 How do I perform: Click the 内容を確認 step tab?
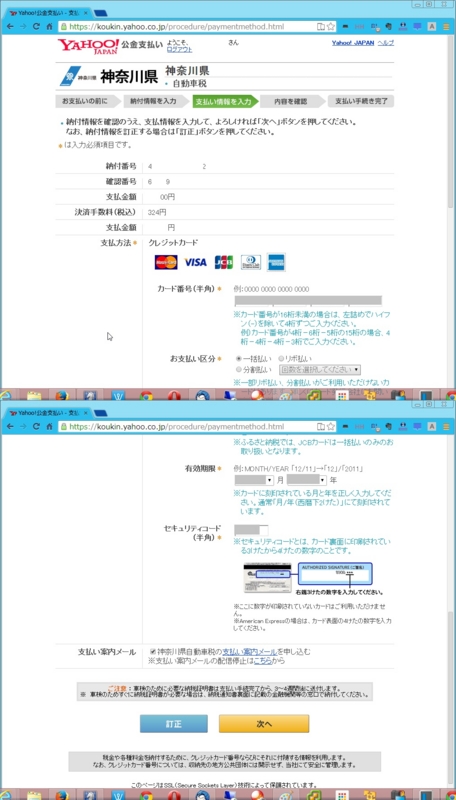291,102
